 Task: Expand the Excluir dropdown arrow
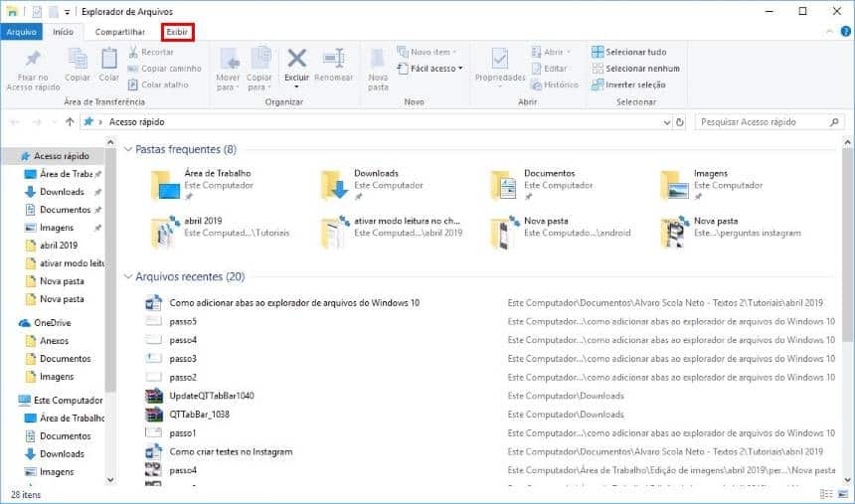point(296,87)
